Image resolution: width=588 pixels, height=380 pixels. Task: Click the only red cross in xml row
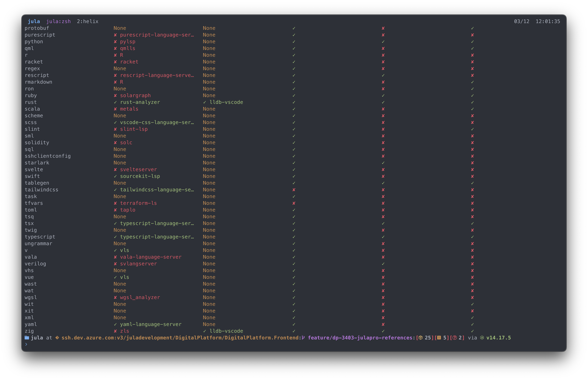click(x=383, y=317)
